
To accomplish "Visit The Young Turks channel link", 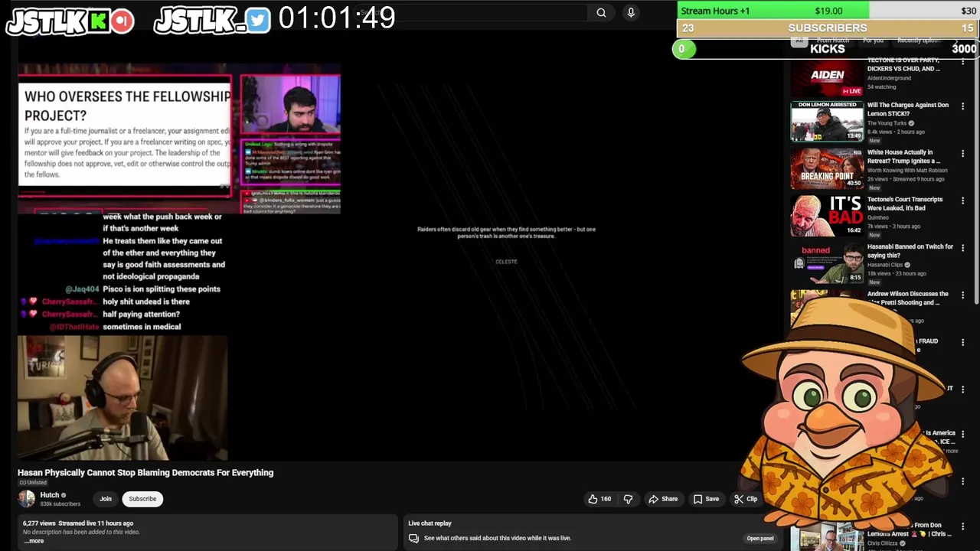I will (x=887, y=123).
